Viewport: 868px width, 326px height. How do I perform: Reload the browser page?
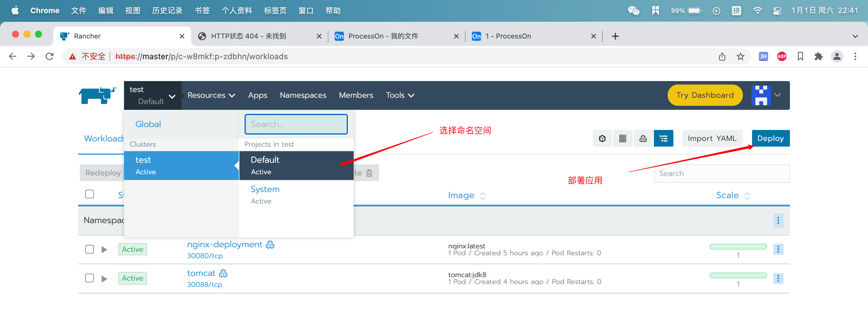[x=50, y=56]
